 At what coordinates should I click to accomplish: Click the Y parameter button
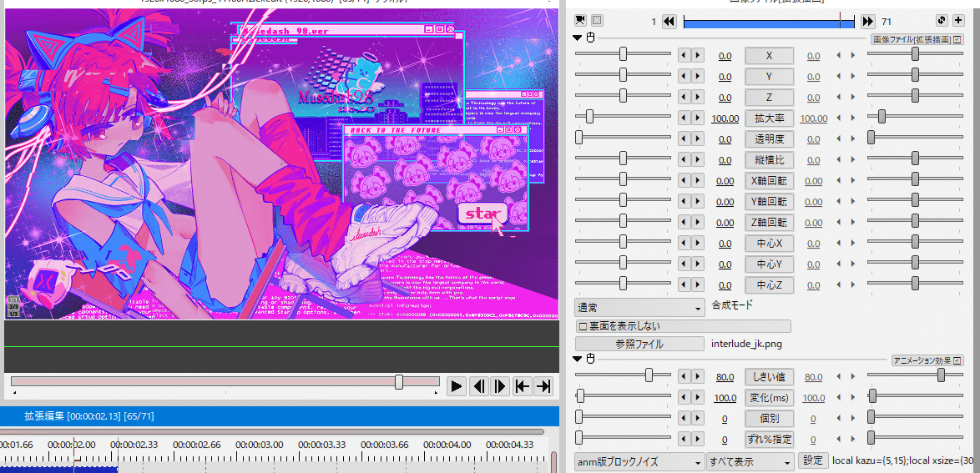click(770, 76)
